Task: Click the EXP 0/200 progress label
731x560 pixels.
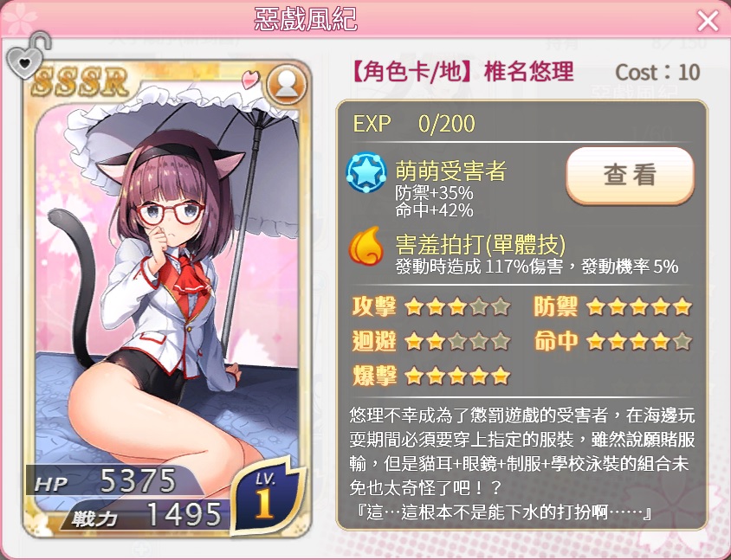Action: (x=414, y=124)
